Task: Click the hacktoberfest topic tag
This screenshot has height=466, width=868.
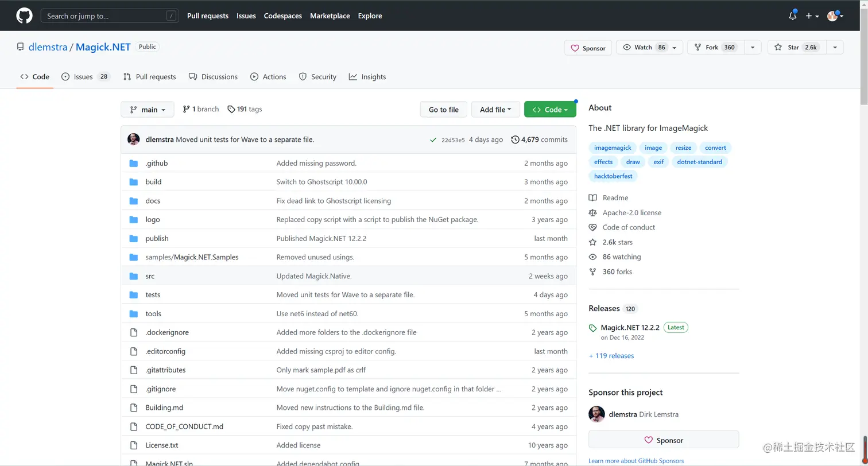Action: [613, 176]
